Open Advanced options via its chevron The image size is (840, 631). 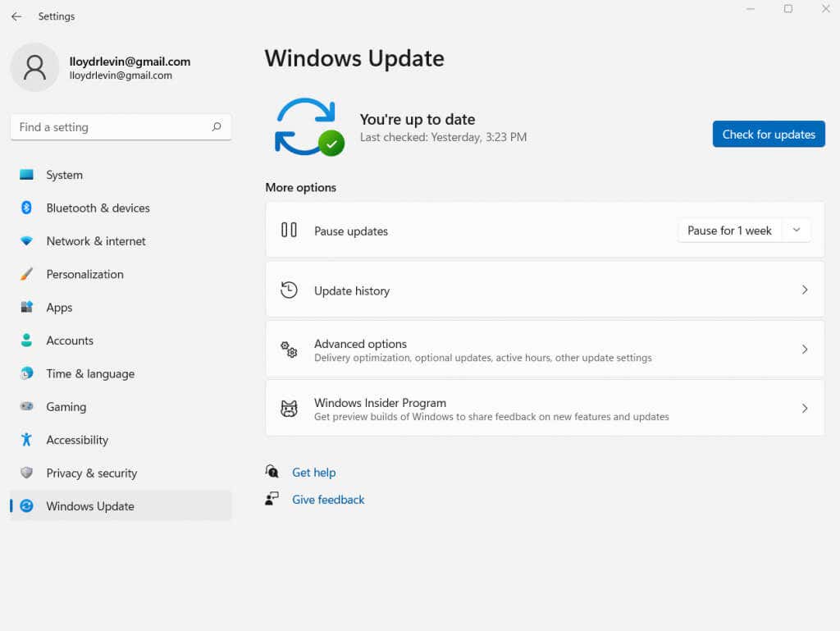(804, 350)
